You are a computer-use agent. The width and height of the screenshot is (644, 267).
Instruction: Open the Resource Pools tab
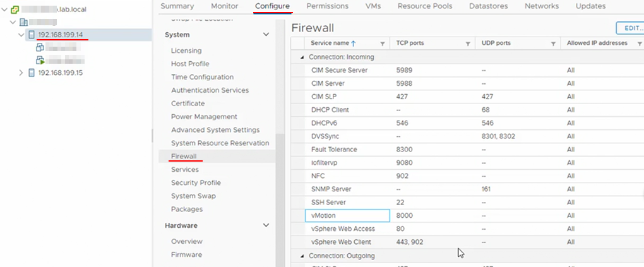click(x=425, y=6)
